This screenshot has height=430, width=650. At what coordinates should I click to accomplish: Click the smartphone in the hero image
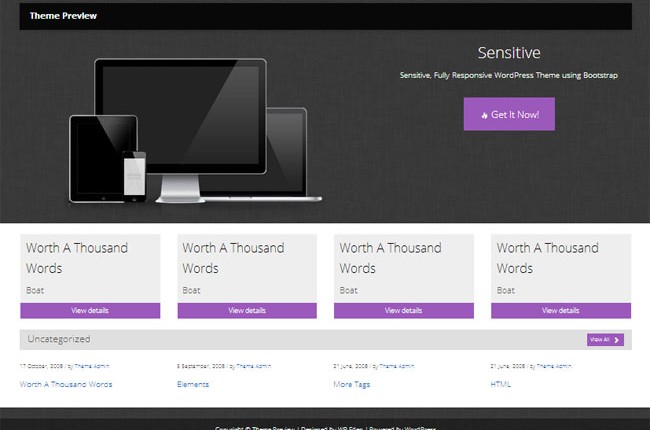click(x=134, y=178)
